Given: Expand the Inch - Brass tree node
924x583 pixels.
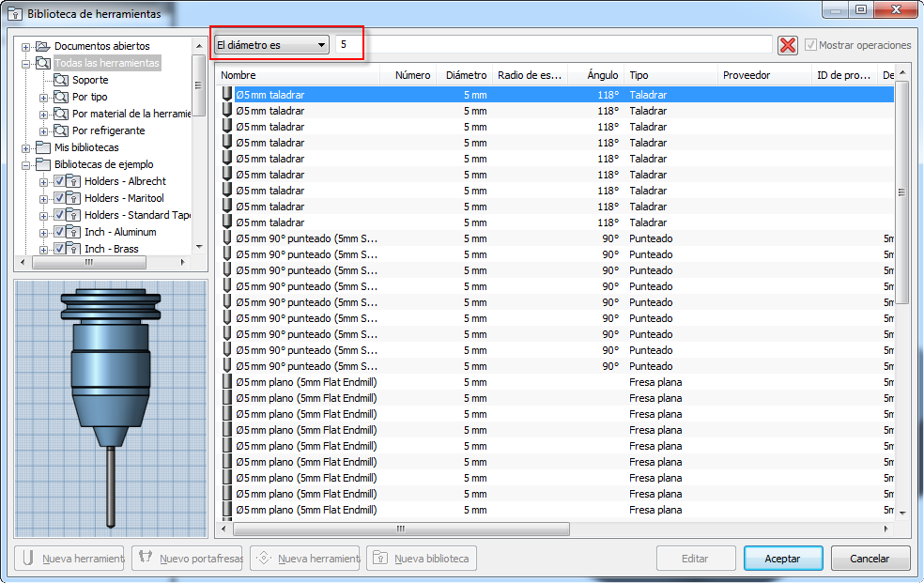Looking at the screenshot, I should click(43, 250).
